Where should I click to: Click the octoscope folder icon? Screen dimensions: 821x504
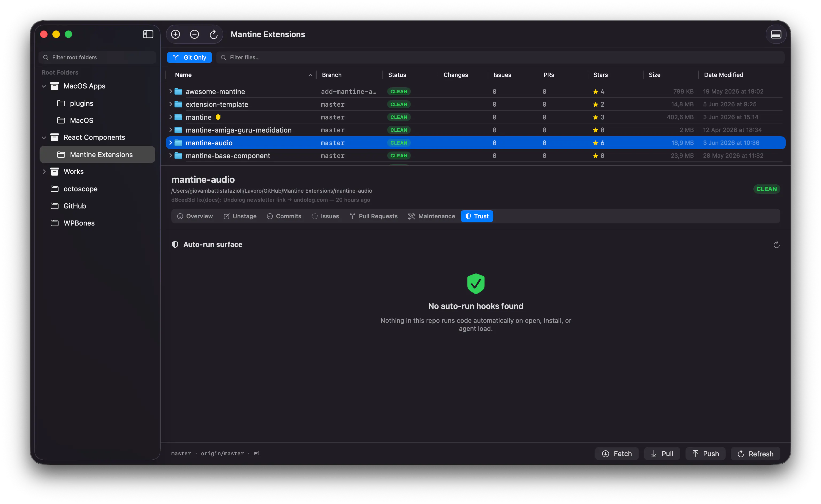pyautogui.click(x=54, y=189)
